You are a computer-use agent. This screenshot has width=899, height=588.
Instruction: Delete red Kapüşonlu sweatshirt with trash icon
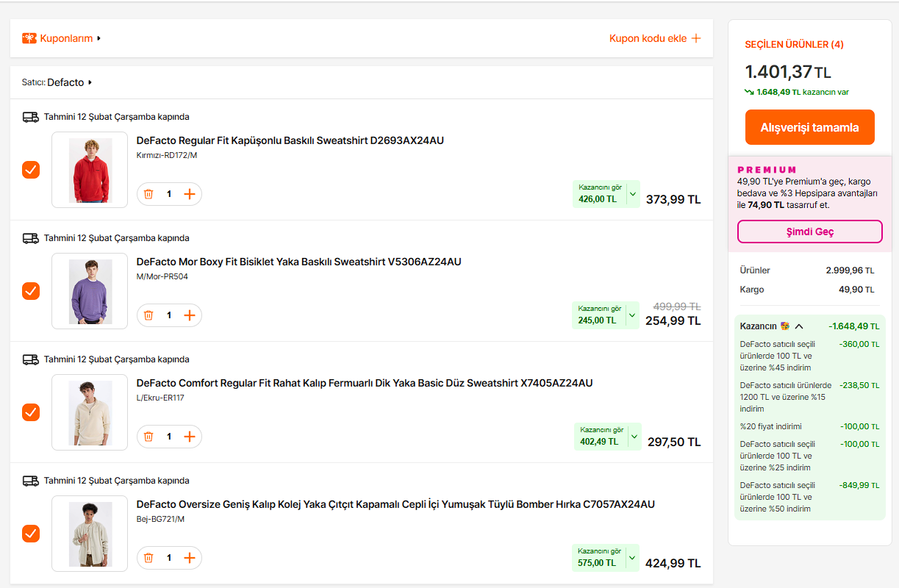148,194
